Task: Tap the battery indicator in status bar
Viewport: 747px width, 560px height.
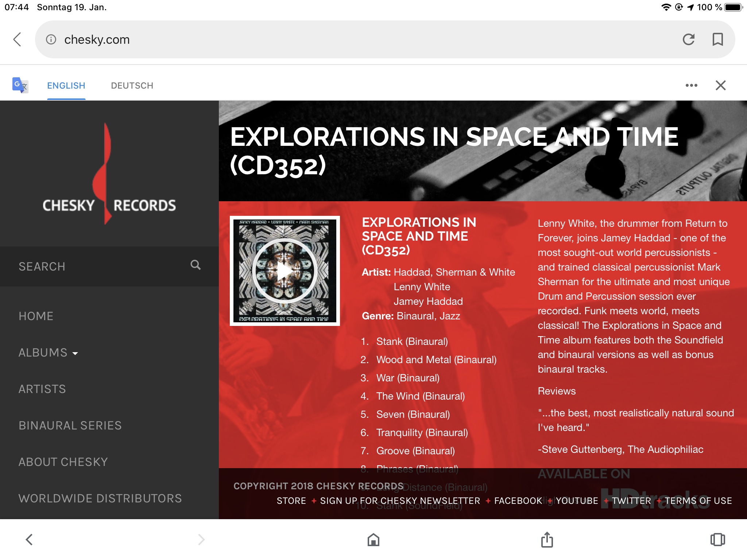Action: tap(734, 7)
